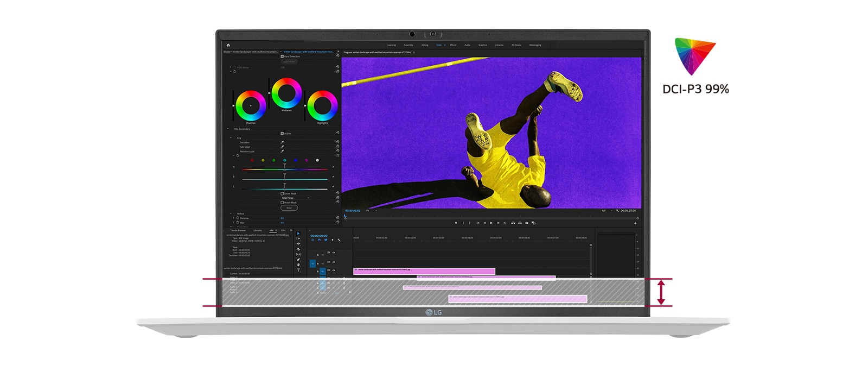Screen dimensions: 868x390
Task: Play the program monitor
Action: [x=492, y=223]
